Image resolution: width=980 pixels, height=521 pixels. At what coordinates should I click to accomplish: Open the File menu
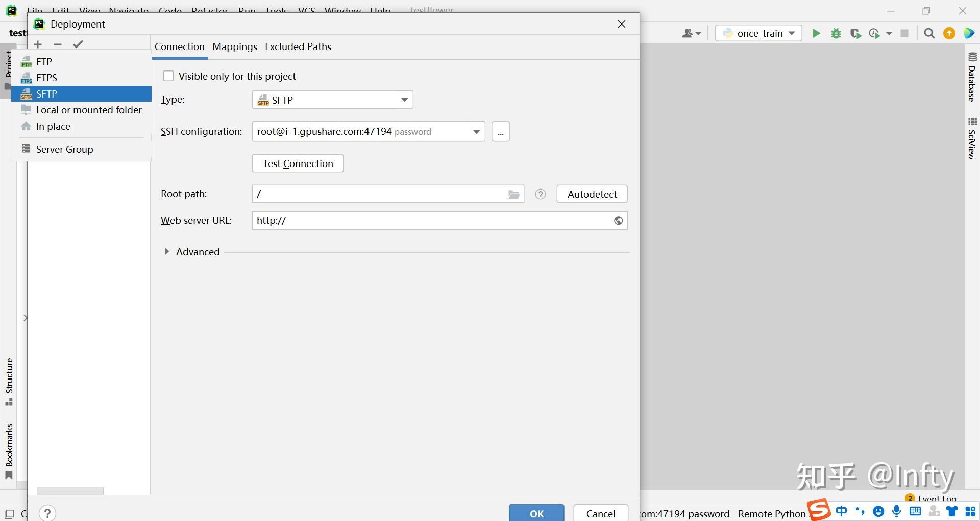coord(35,11)
